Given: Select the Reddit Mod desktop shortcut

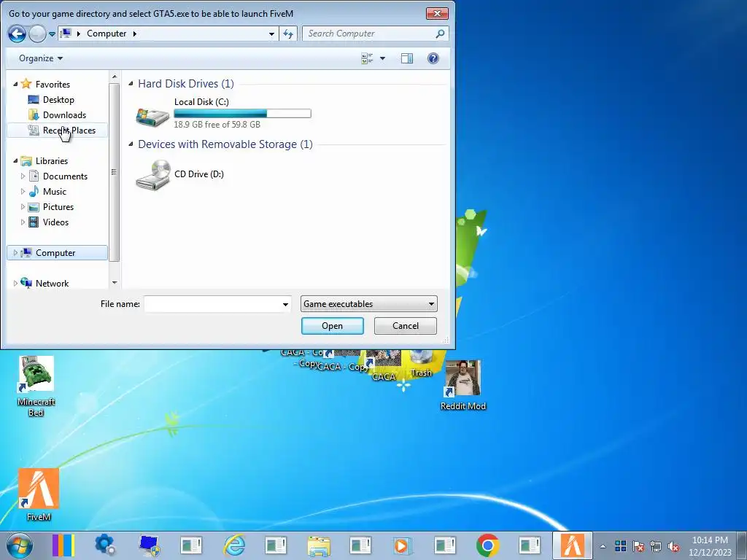Looking at the screenshot, I should click(x=462, y=385).
